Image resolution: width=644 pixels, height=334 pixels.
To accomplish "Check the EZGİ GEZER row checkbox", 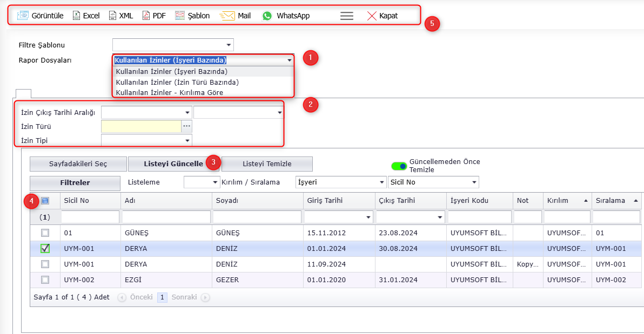I will pyautogui.click(x=45, y=280).
